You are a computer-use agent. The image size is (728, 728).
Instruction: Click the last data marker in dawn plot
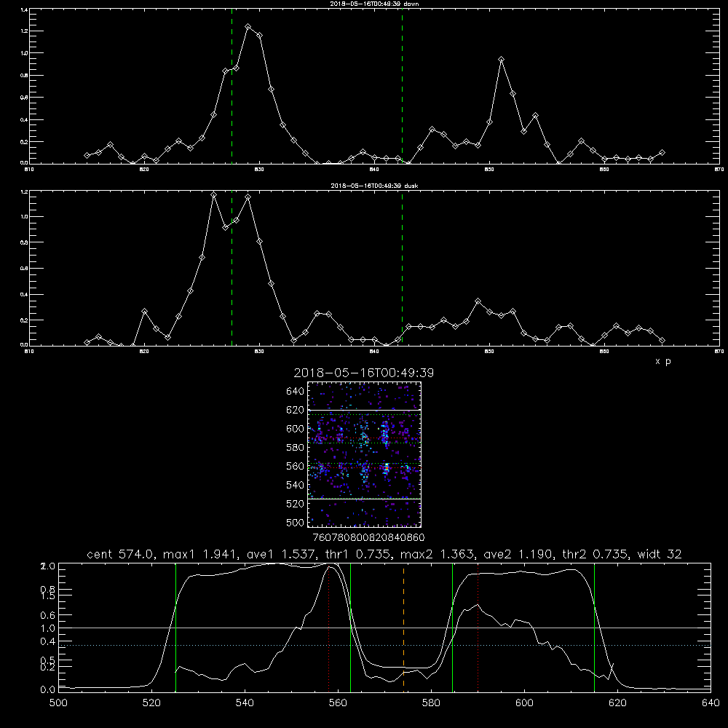(662, 152)
